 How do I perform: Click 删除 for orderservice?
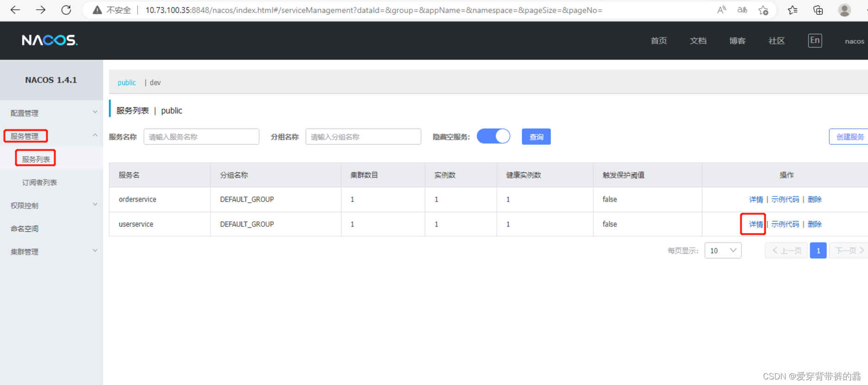815,199
